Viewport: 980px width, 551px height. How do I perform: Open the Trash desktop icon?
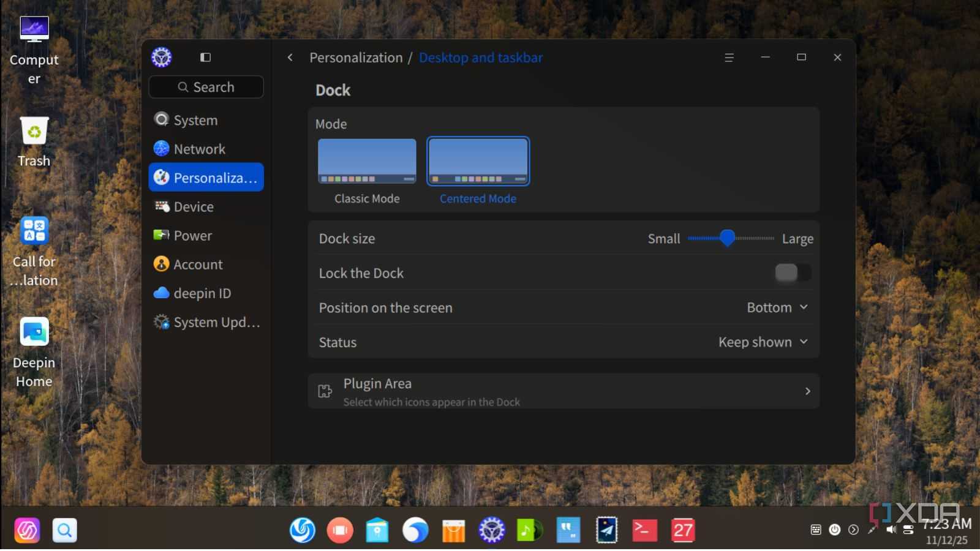point(34,142)
